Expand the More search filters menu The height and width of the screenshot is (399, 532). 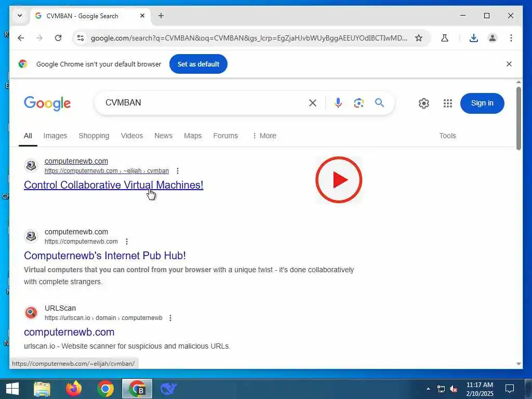click(x=264, y=136)
